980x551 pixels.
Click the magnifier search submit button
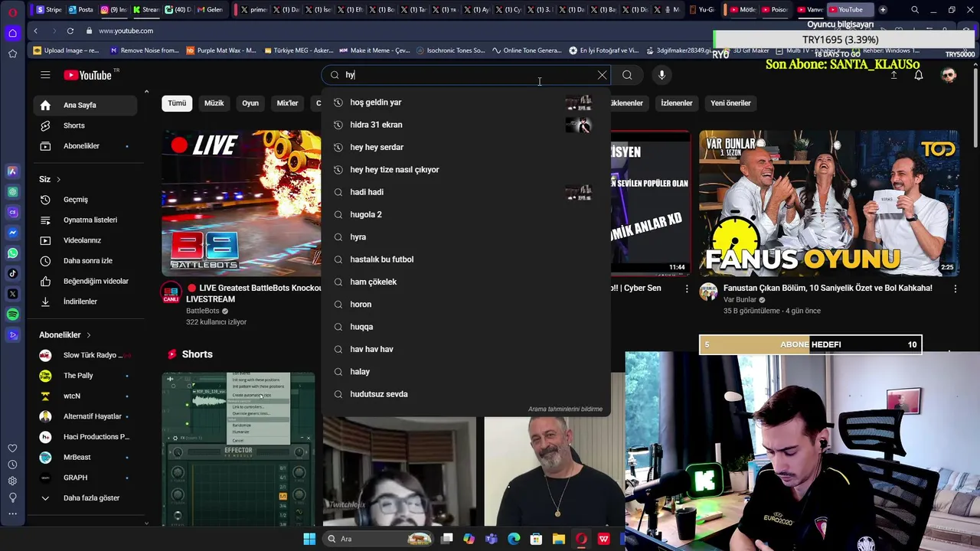tap(627, 75)
